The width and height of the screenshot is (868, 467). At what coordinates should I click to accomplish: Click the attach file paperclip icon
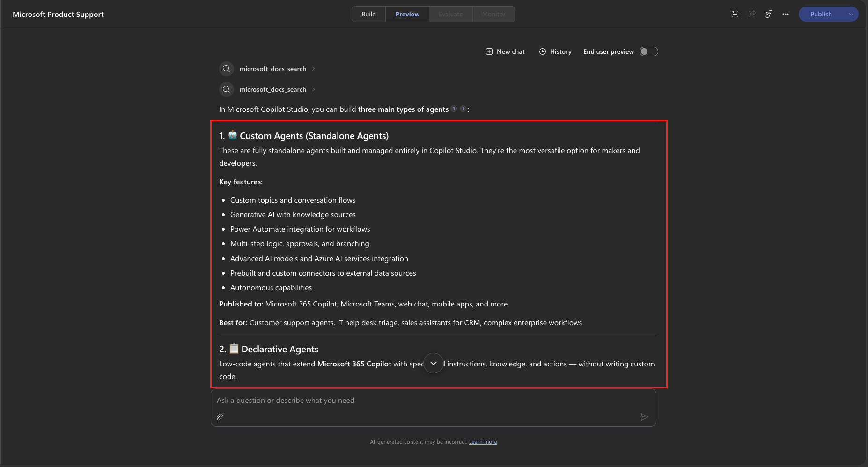pyautogui.click(x=220, y=417)
